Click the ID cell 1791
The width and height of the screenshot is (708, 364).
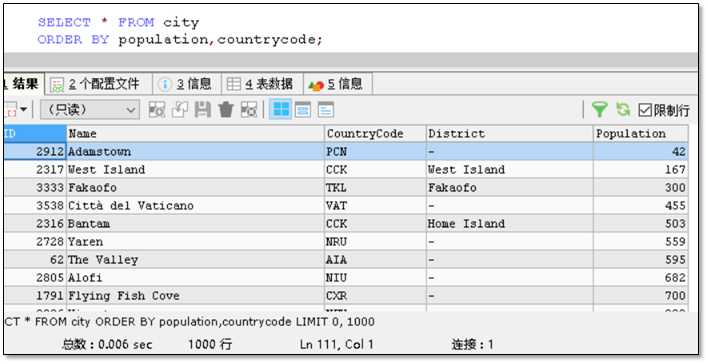coord(35,295)
